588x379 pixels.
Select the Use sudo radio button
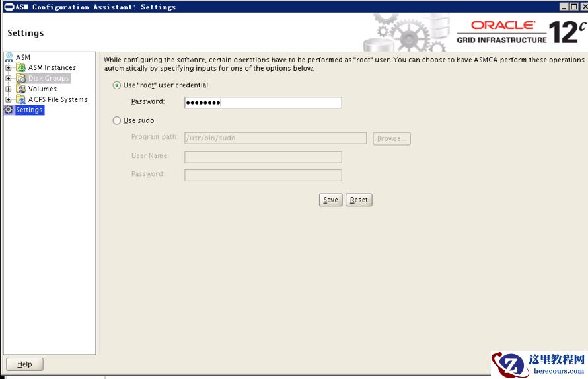(117, 120)
